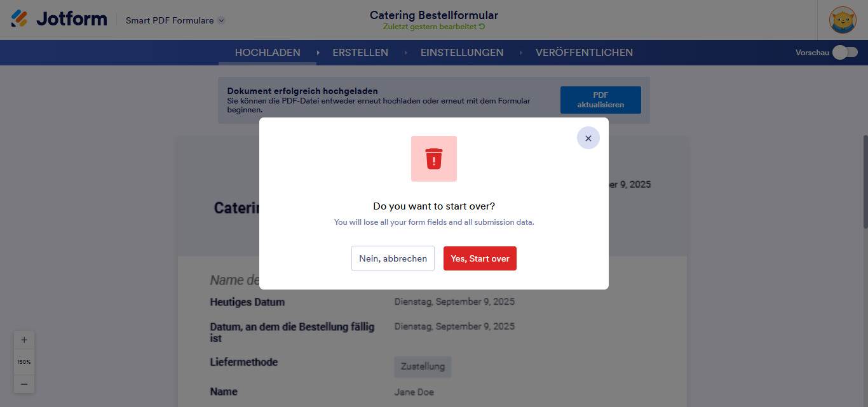
Task: Click the PDF aktualisieren button
Action: (x=600, y=100)
